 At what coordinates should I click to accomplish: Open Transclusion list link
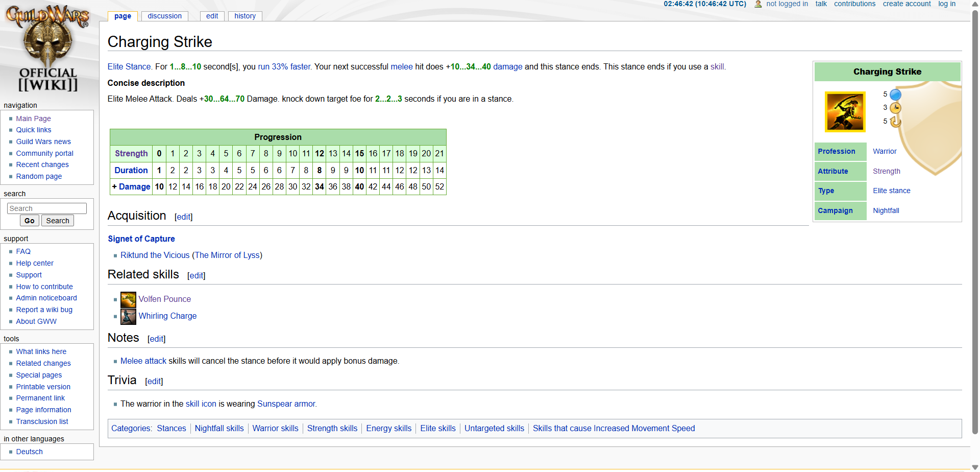point(42,421)
